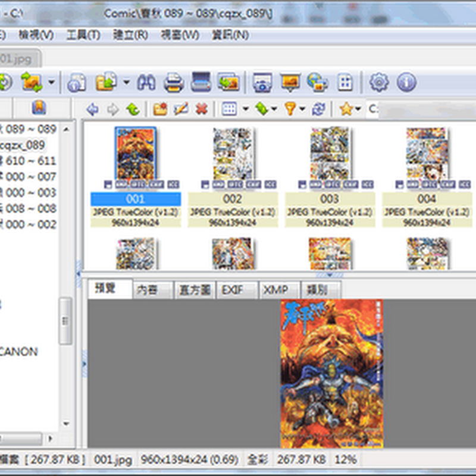The height and width of the screenshot is (476, 476).
Task: Open the 檢視(V) menu
Action: [36, 35]
